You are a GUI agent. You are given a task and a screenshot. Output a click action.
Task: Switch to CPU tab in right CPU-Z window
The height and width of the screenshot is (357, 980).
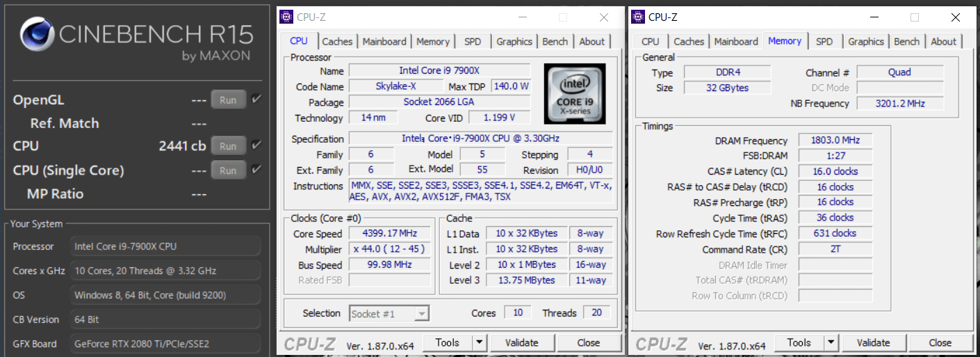(x=651, y=42)
